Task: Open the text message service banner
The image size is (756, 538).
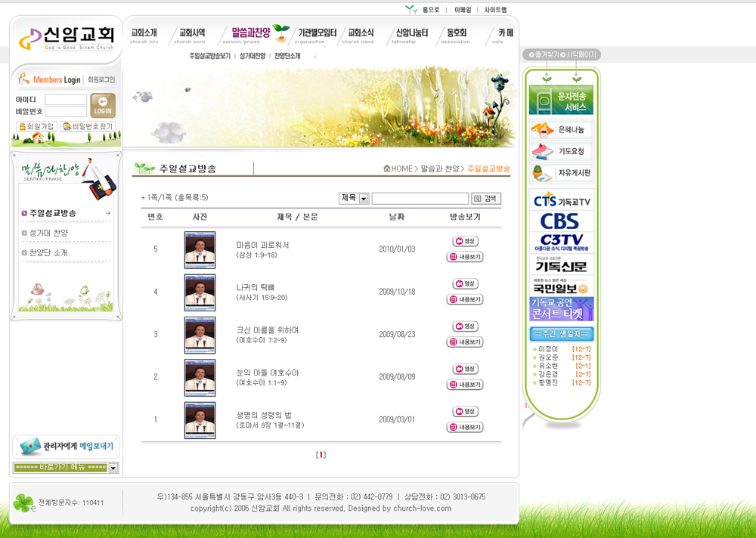Action: 561,100
